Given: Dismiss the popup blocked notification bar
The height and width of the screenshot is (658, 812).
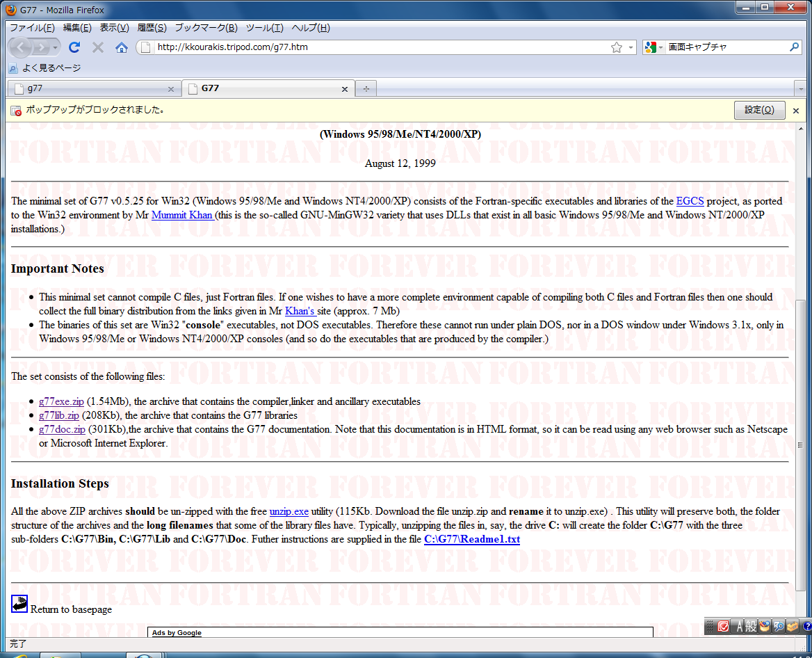Looking at the screenshot, I should point(796,111).
